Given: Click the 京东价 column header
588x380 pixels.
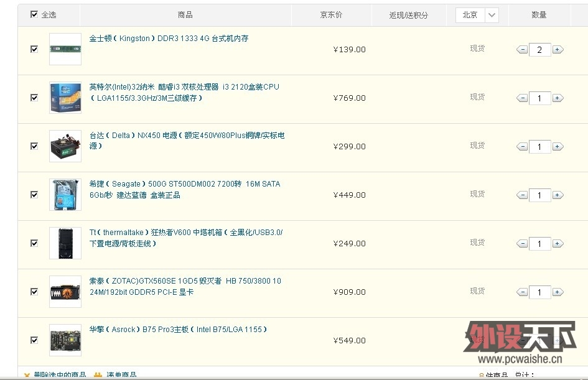Looking at the screenshot, I should point(331,15).
